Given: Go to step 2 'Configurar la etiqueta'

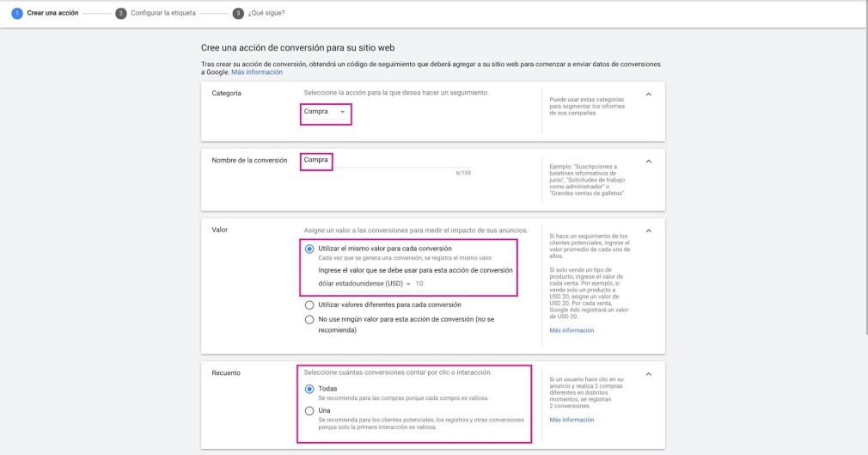Looking at the screenshot, I should pyautogui.click(x=156, y=13).
